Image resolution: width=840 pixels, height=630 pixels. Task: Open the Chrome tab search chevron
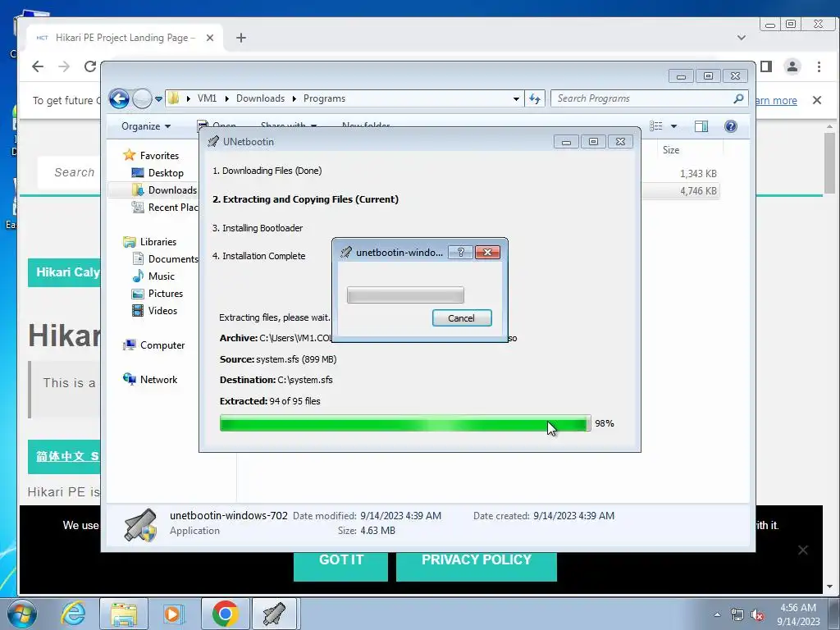[x=742, y=38]
